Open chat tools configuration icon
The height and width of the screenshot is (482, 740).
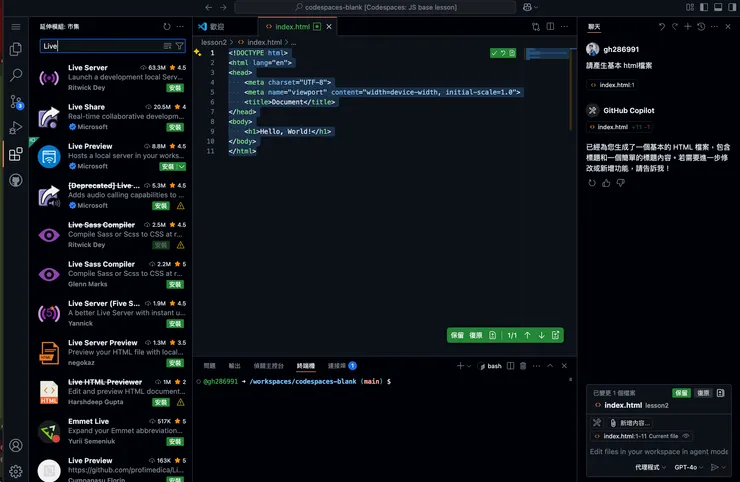click(597, 423)
